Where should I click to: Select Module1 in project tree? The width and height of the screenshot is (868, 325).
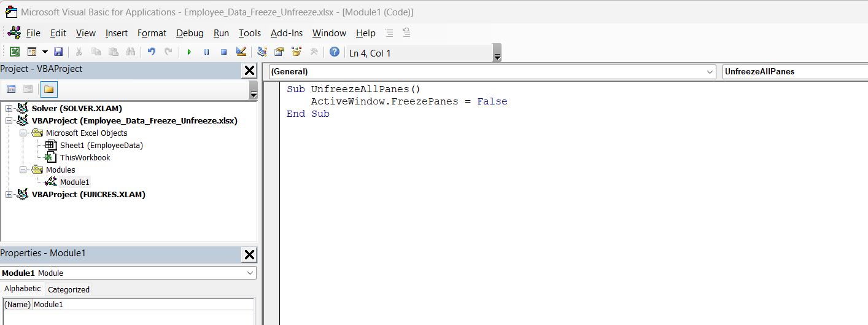(74, 182)
